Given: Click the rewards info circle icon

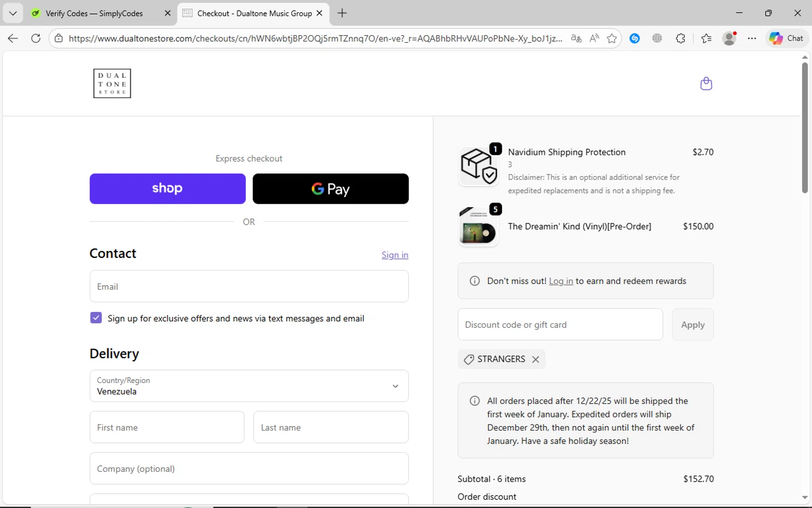Looking at the screenshot, I should [x=475, y=281].
